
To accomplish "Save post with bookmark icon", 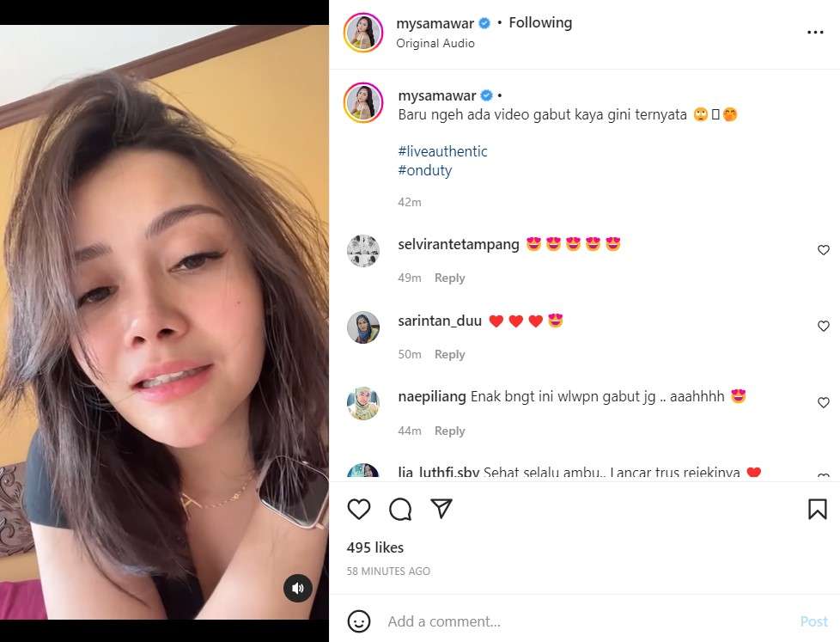I will (817, 510).
